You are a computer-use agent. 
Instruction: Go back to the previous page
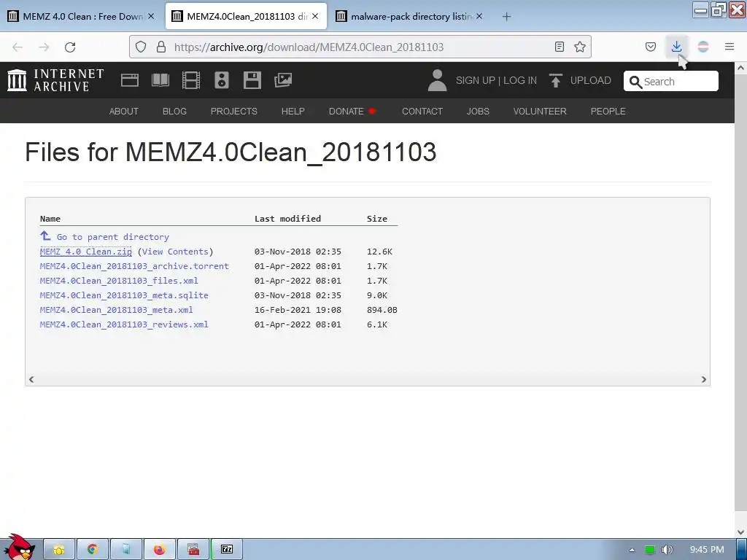pyautogui.click(x=18, y=47)
